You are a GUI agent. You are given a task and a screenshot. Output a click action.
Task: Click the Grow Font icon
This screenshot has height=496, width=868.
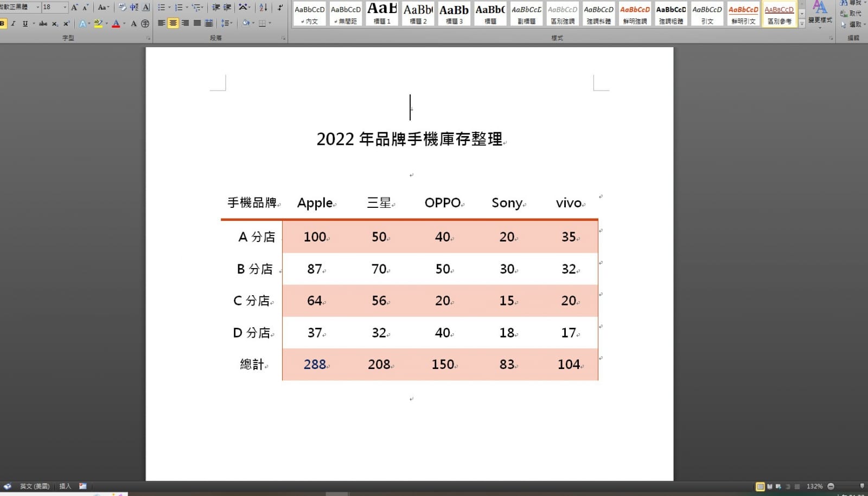tap(75, 7)
